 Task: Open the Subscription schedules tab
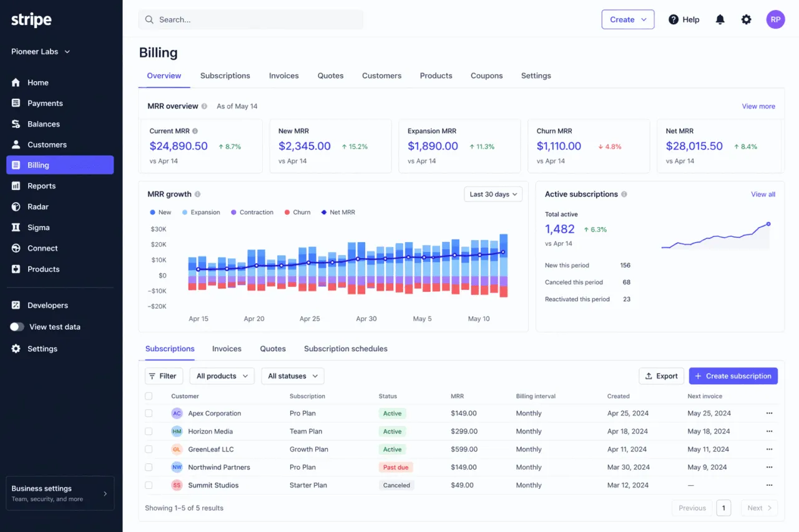[x=346, y=349]
